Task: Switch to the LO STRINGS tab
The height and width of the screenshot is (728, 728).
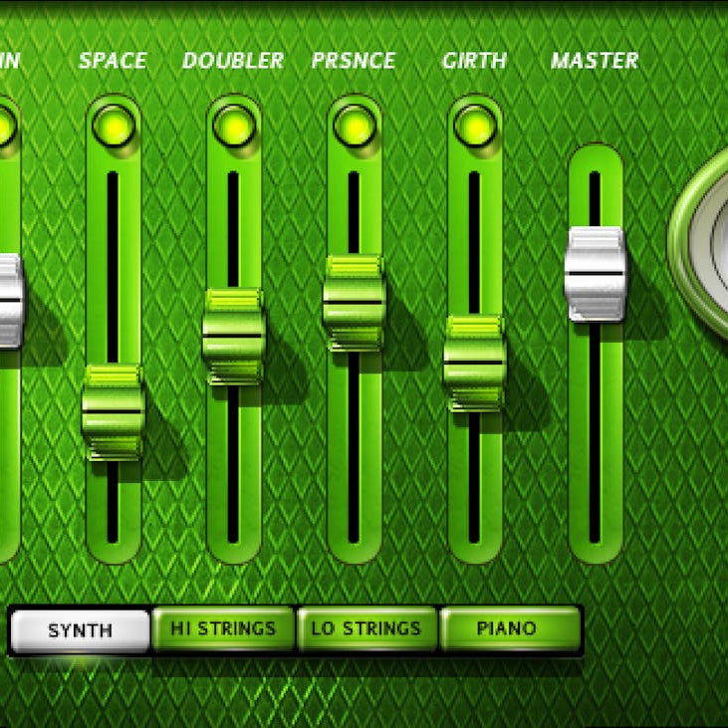Action: click(x=366, y=628)
